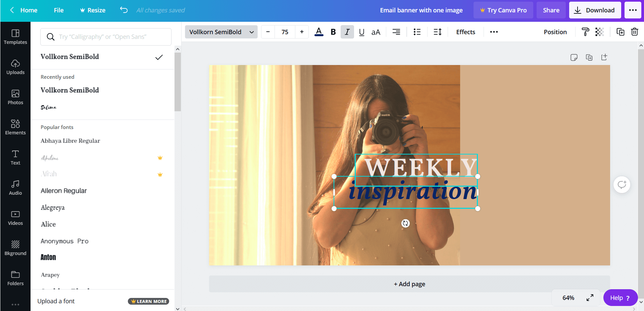Click the font search field

coord(106,37)
